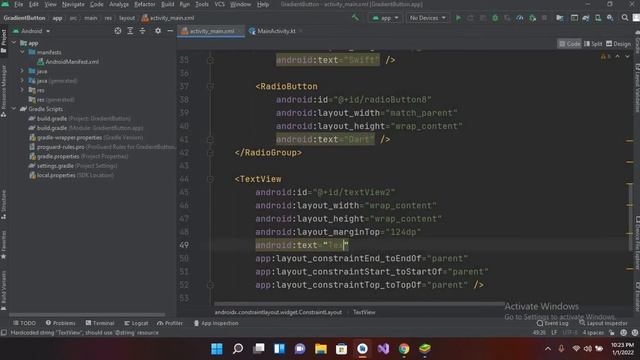Run the app with green play button
Image resolution: width=640 pixels, height=360 pixels.
tap(458, 18)
